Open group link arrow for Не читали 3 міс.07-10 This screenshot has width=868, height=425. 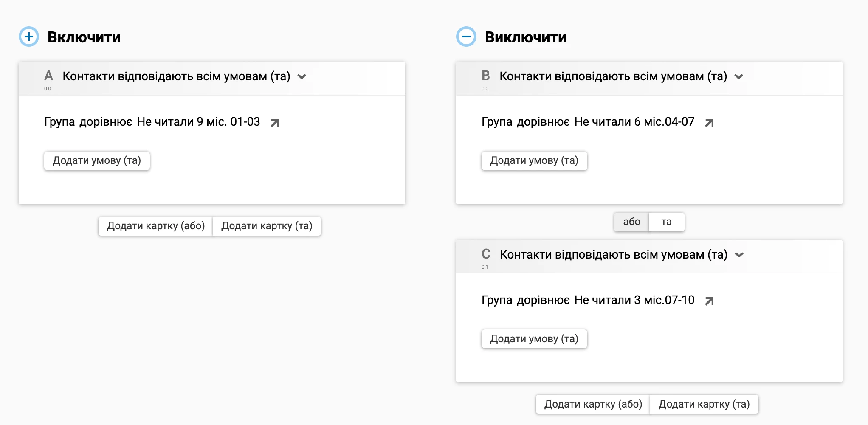pos(709,301)
